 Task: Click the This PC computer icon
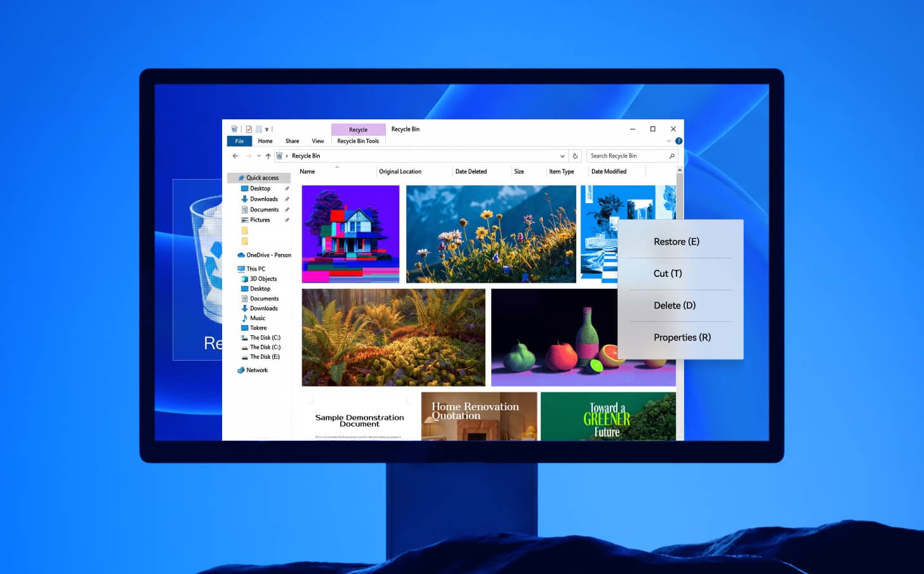pos(241,269)
